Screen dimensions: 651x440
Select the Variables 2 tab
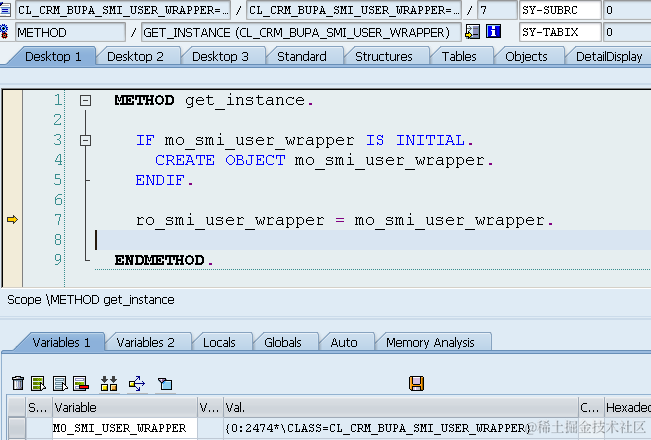pyautogui.click(x=145, y=342)
